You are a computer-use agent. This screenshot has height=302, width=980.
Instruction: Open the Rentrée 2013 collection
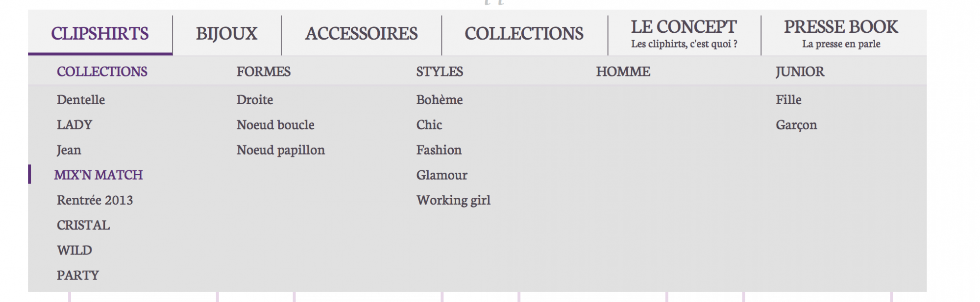(95, 200)
